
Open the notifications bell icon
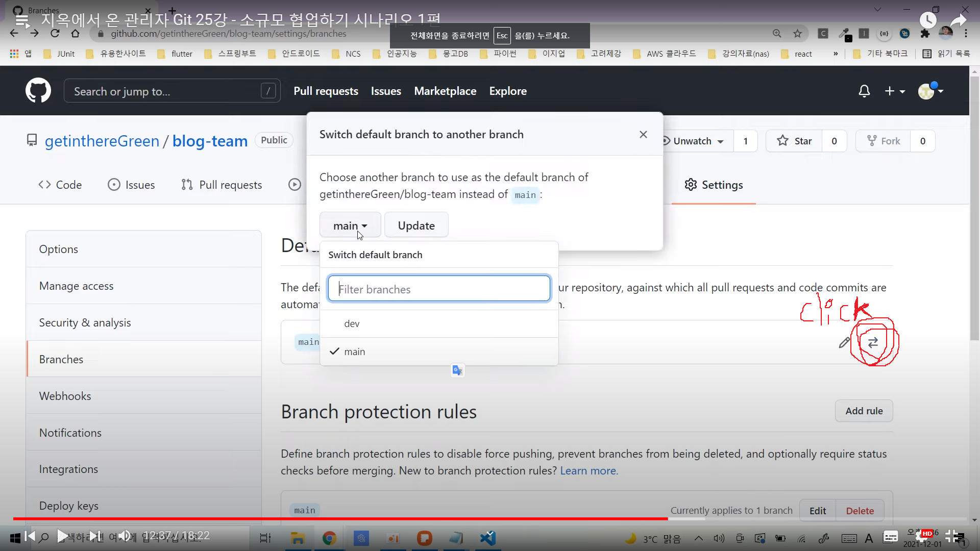(x=864, y=91)
